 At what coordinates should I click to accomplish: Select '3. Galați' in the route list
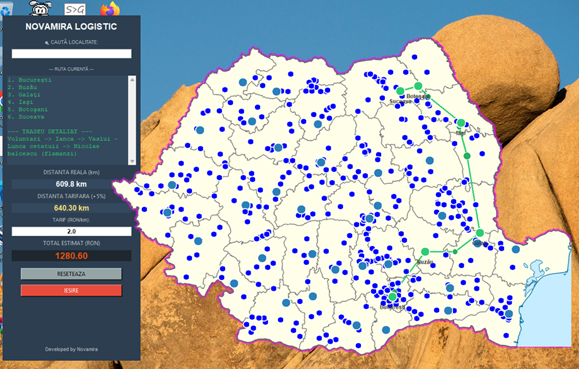[x=24, y=95]
